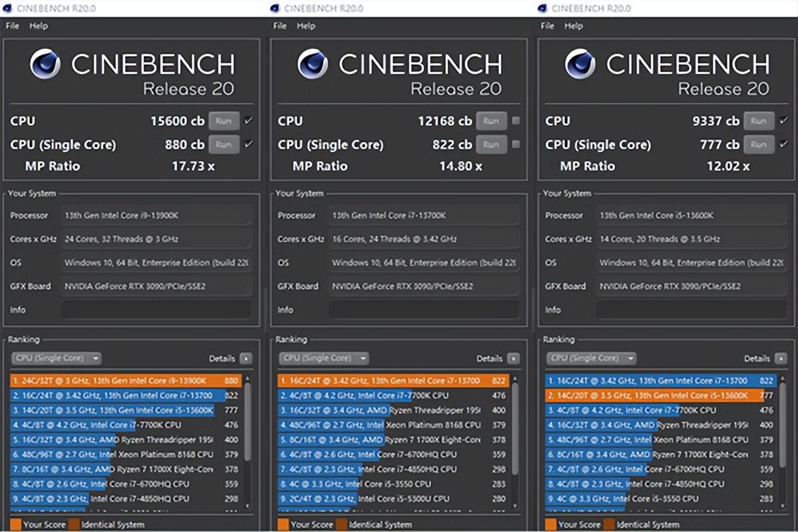Viewport: 798px width, 532px height.
Task: Click the title bar app icon of the rightmost window
Action: click(542, 8)
